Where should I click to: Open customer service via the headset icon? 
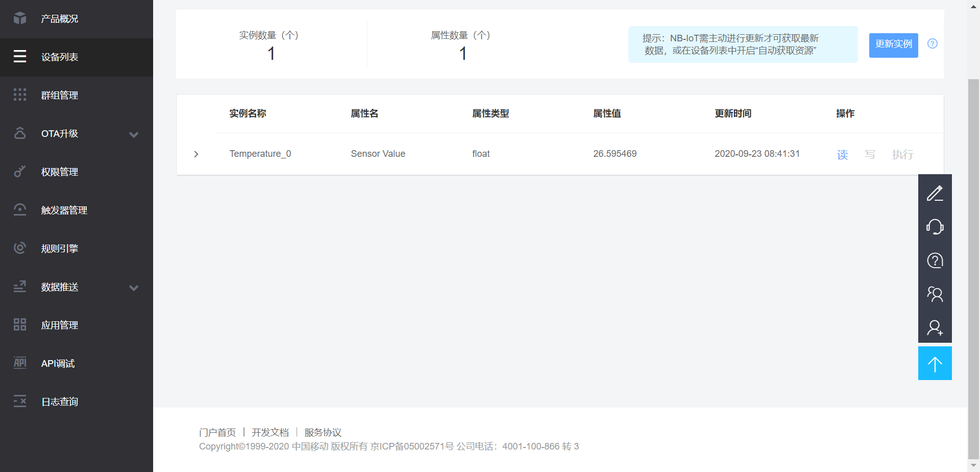(935, 227)
